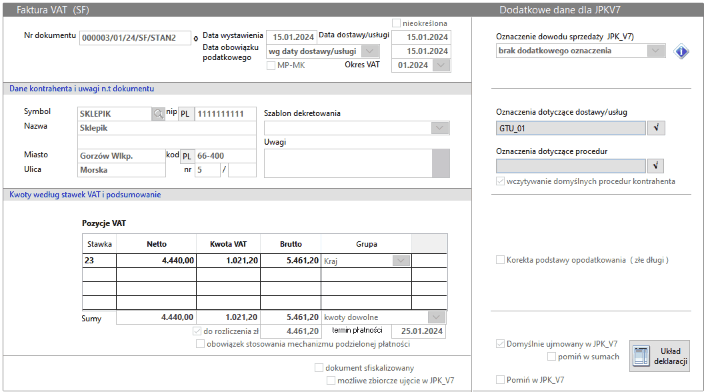Viewport: 706px width, 392px height.
Task: Click the Uwagi text area scrollbar
Action: 440,163
